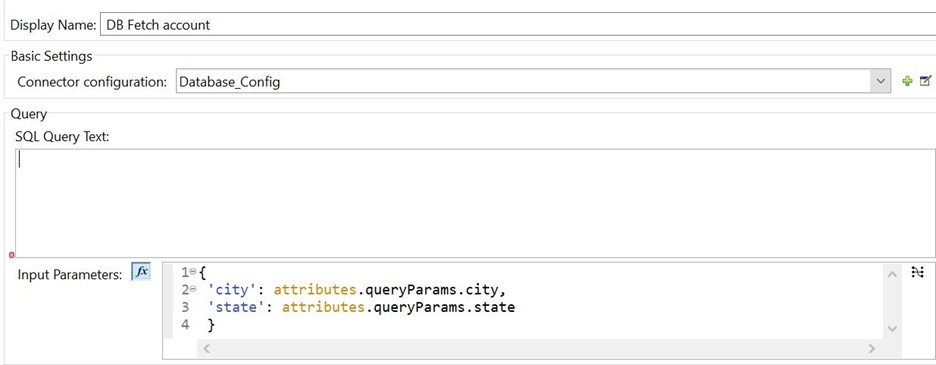
Task: Click the scroll up arrow in Input Parameters
Action: (x=892, y=275)
